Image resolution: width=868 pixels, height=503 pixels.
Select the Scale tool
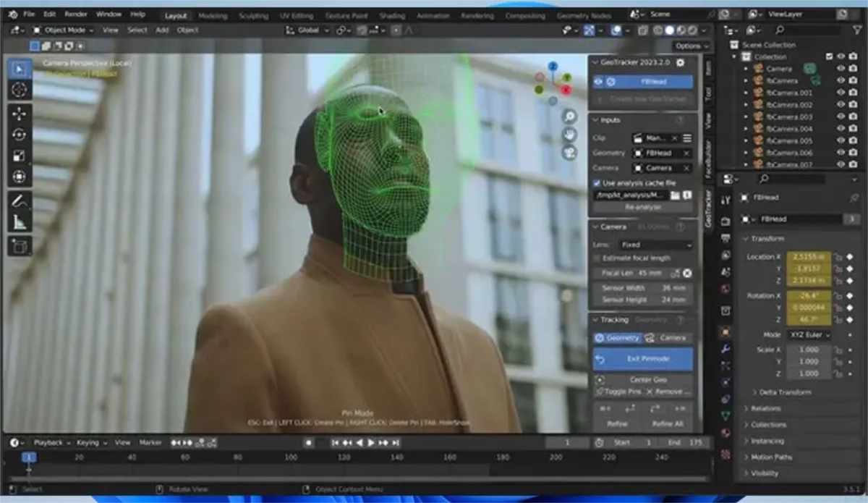click(20, 156)
